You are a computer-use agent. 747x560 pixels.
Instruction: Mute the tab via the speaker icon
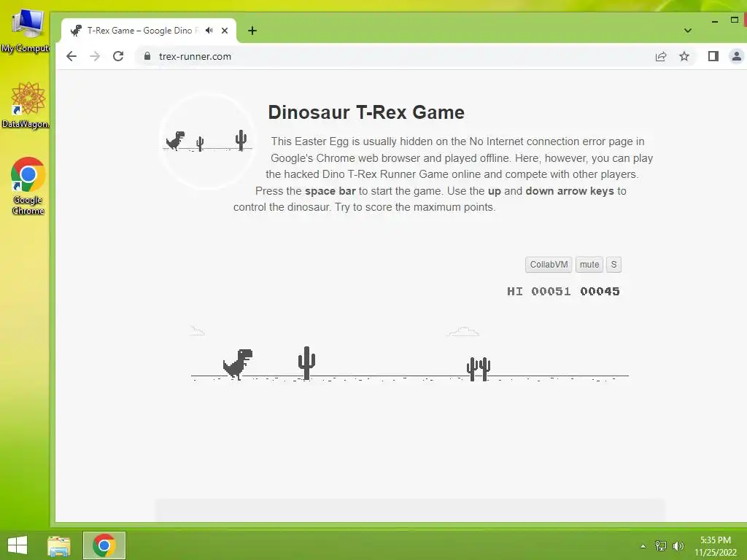click(x=209, y=31)
